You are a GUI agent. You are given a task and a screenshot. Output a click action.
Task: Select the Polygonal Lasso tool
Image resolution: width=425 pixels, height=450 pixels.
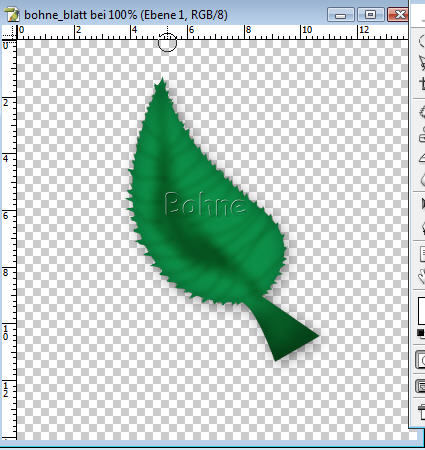coord(422,62)
